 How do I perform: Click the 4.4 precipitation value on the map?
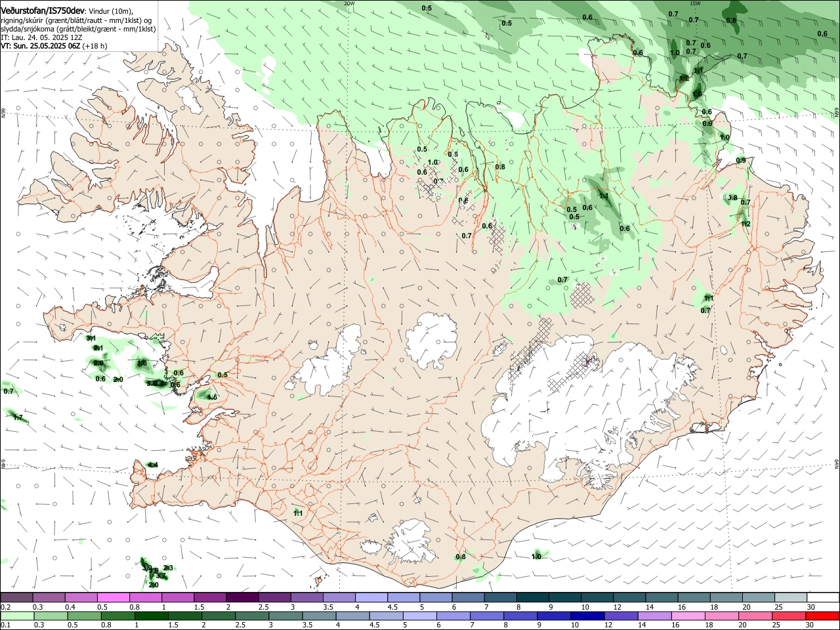coord(153,465)
